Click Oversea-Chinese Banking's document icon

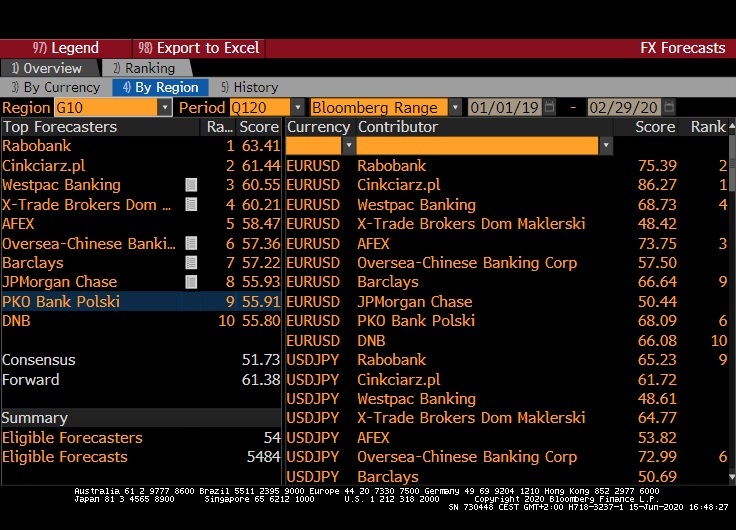tap(191, 244)
